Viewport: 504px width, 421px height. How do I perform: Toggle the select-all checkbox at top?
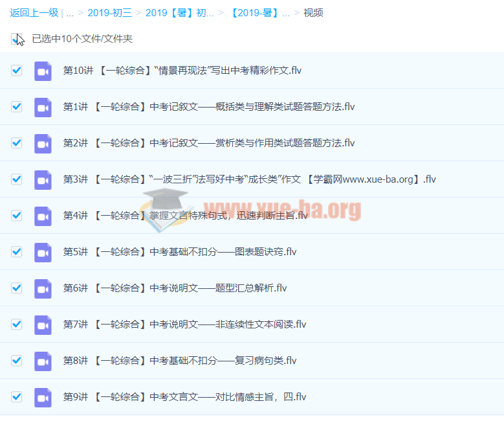(16, 39)
